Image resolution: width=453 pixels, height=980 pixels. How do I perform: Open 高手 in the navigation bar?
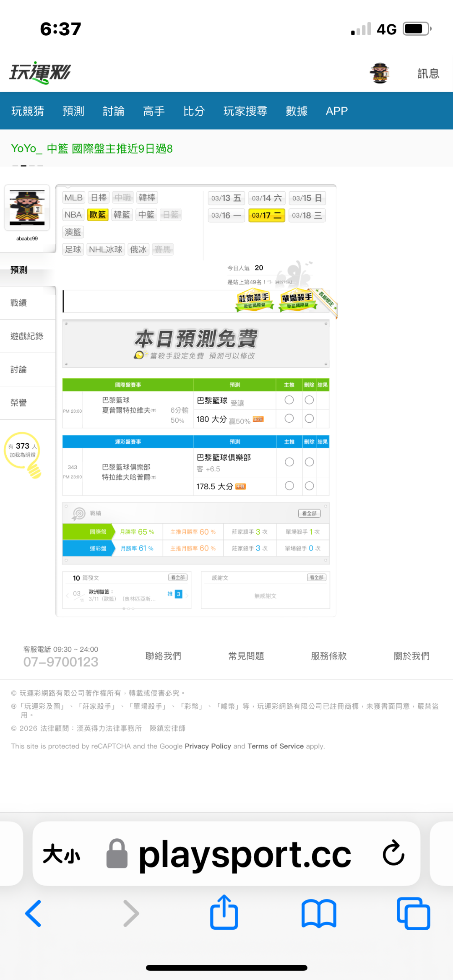(x=154, y=111)
